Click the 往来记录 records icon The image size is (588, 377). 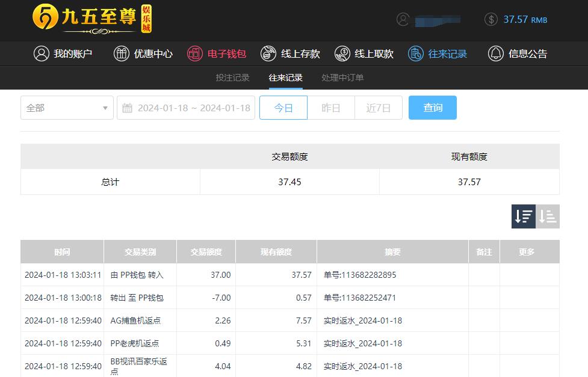pyautogui.click(x=415, y=54)
